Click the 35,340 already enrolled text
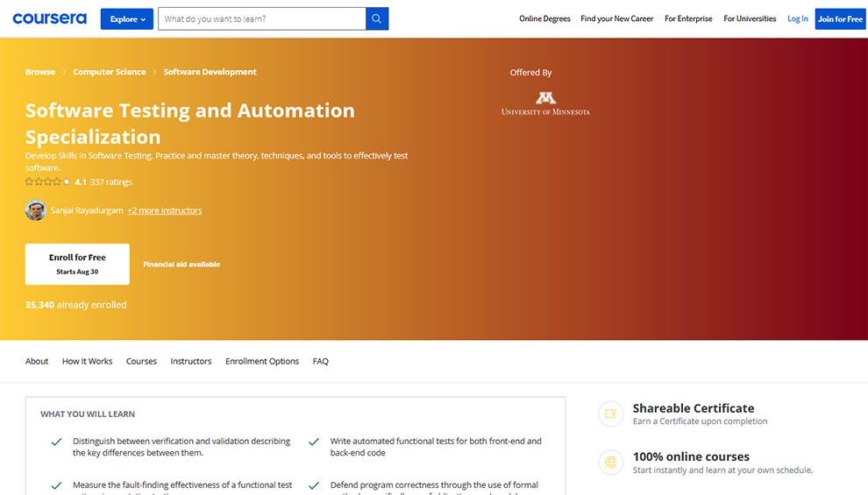This screenshot has height=495, width=868. [75, 305]
